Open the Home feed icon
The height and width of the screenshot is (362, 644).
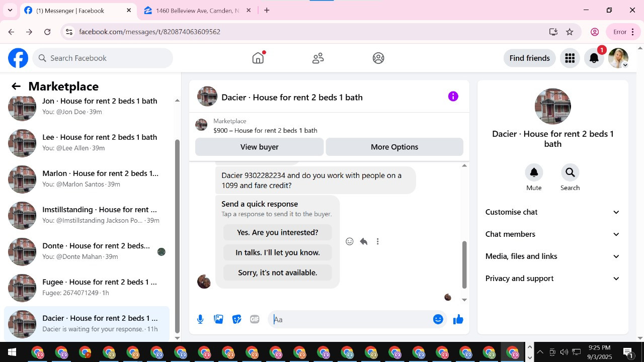point(258,58)
